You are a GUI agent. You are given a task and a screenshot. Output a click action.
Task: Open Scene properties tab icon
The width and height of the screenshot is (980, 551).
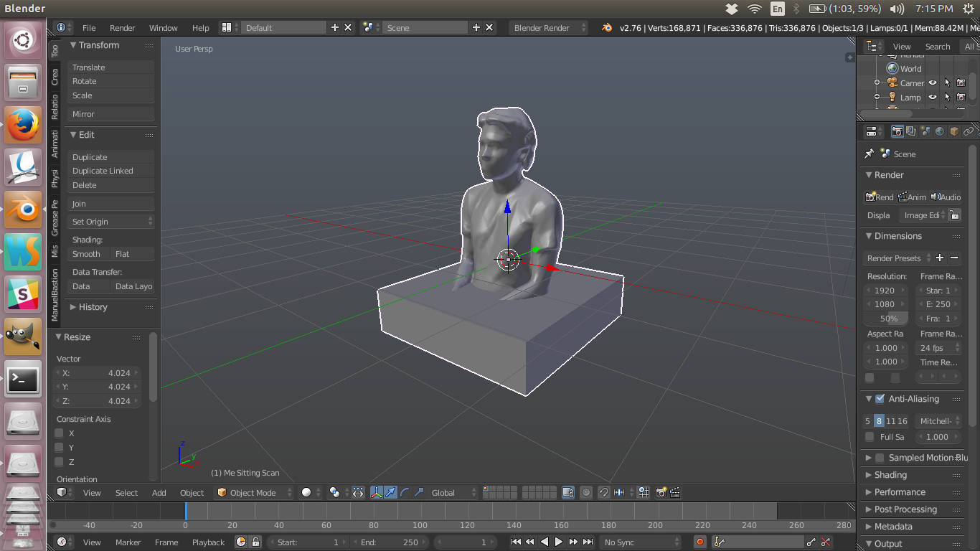coord(925,131)
